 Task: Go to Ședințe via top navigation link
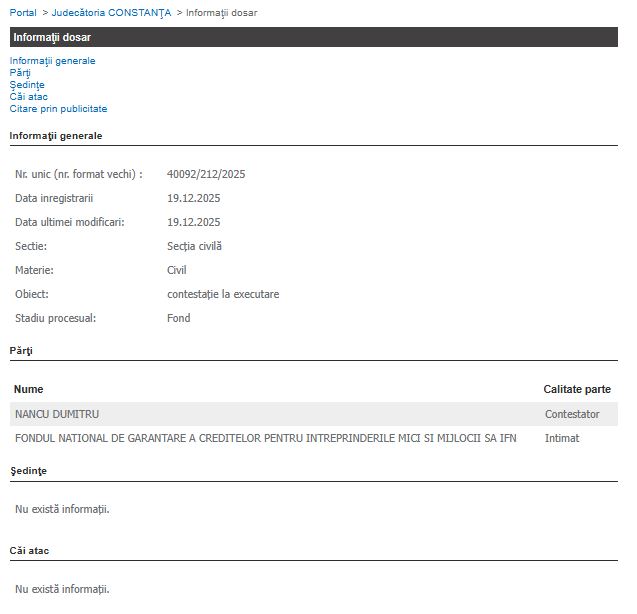coord(27,85)
